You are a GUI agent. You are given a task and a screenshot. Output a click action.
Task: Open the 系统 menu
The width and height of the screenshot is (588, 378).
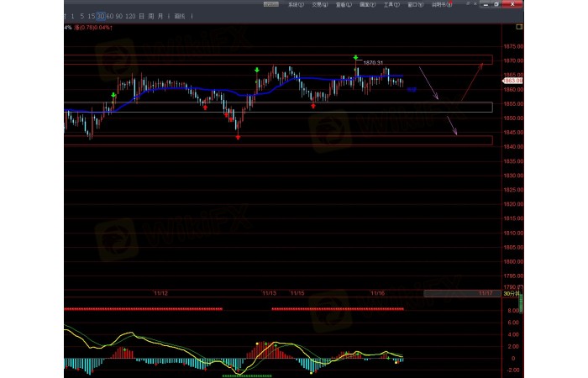[293, 4]
